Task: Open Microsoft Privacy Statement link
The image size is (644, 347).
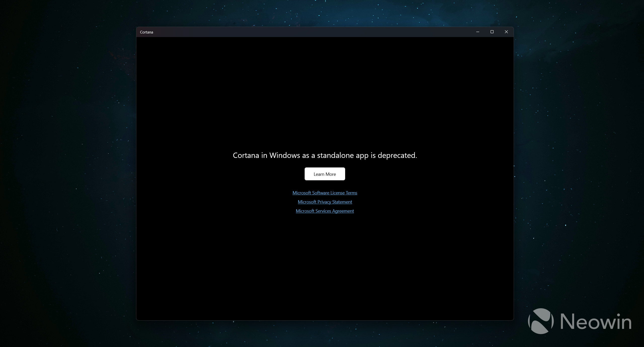Action: pyautogui.click(x=325, y=202)
